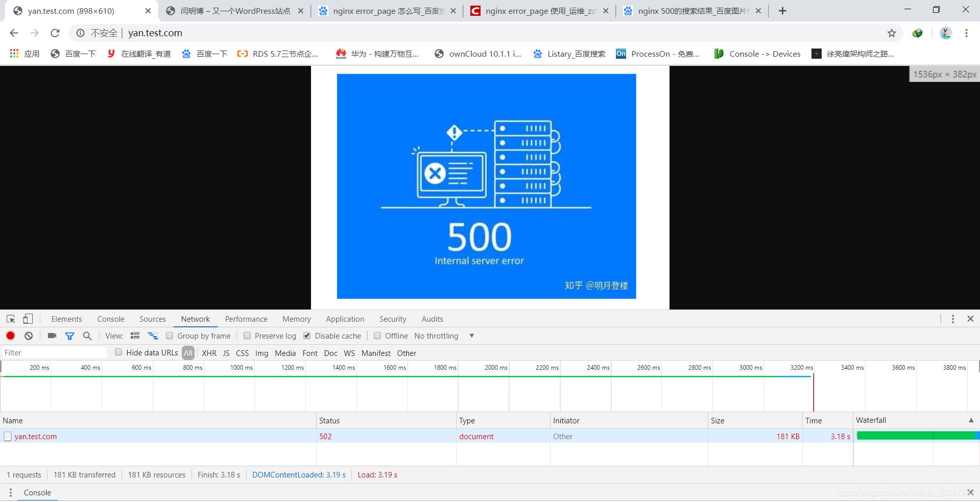
Task: Open the Console -> Devices bookmark
Action: (757, 54)
